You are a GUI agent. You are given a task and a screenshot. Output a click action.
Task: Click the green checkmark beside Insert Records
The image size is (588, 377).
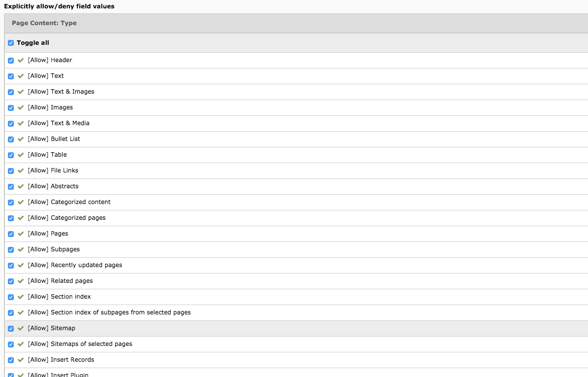(x=21, y=359)
